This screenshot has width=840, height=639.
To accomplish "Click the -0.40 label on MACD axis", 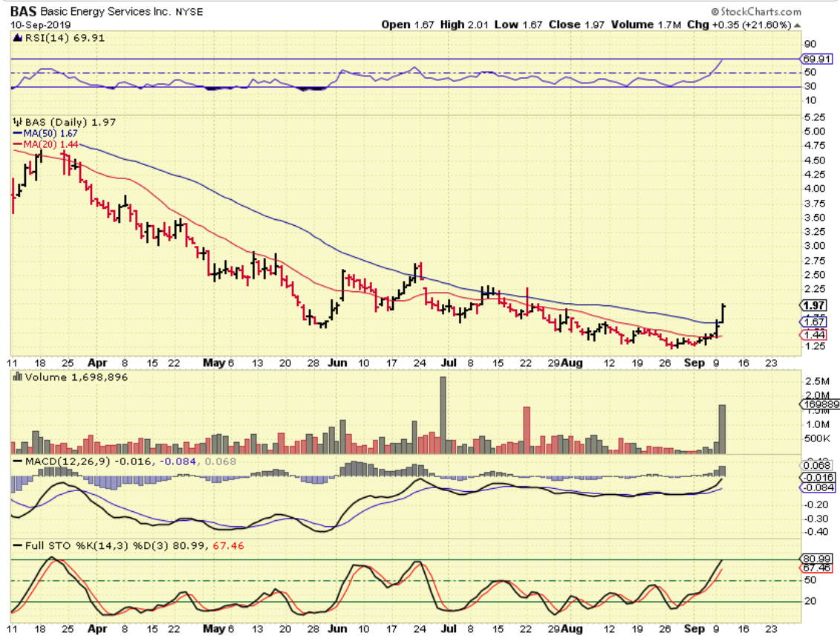I will (x=817, y=532).
